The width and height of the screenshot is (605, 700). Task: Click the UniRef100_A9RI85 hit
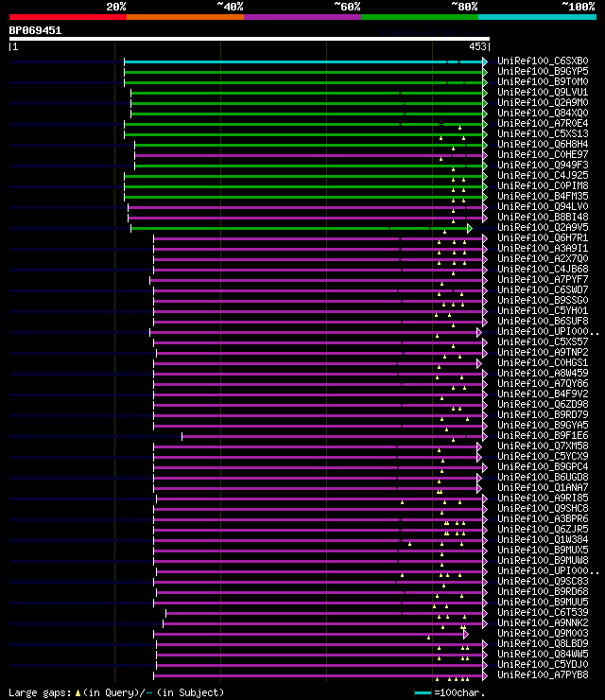pos(543,498)
